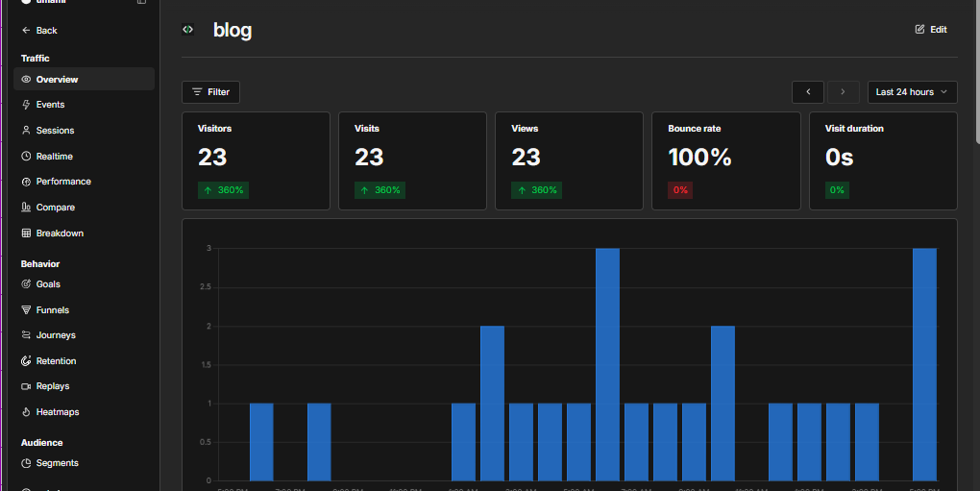Click the Breakdown table icon
The image size is (980, 491).
click(26, 233)
